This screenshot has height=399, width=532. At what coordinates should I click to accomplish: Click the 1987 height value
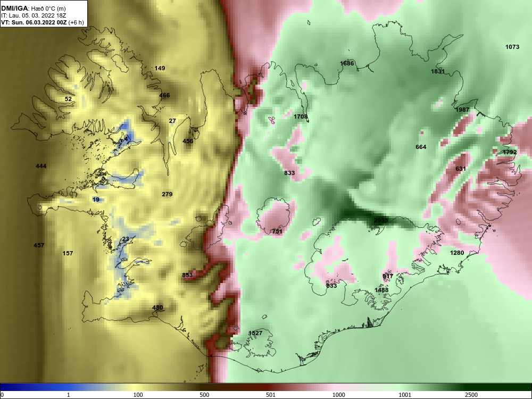[x=462, y=110]
